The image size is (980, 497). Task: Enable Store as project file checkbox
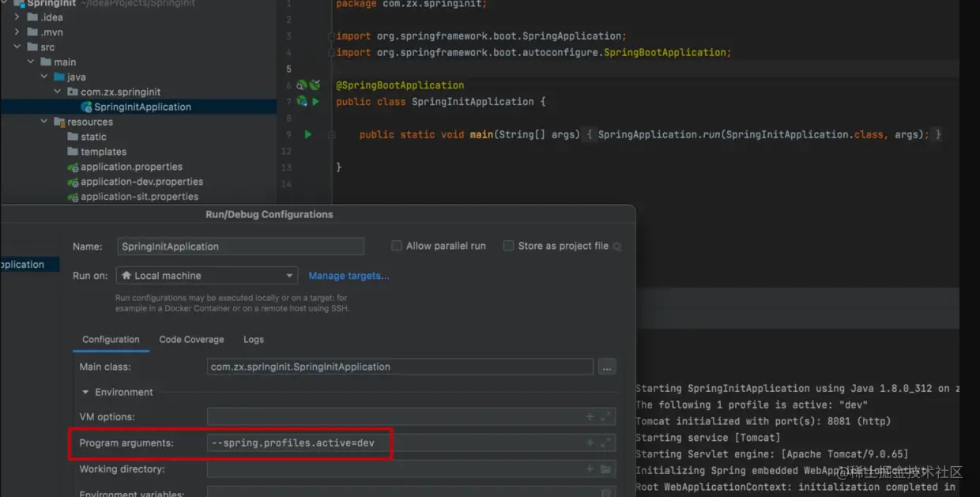coord(508,246)
